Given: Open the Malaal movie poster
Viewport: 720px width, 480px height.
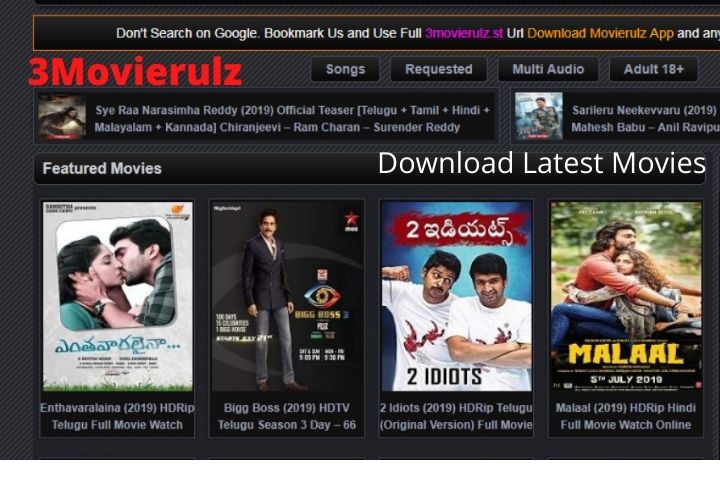Looking at the screenshot, I should (x=626, y=296).
